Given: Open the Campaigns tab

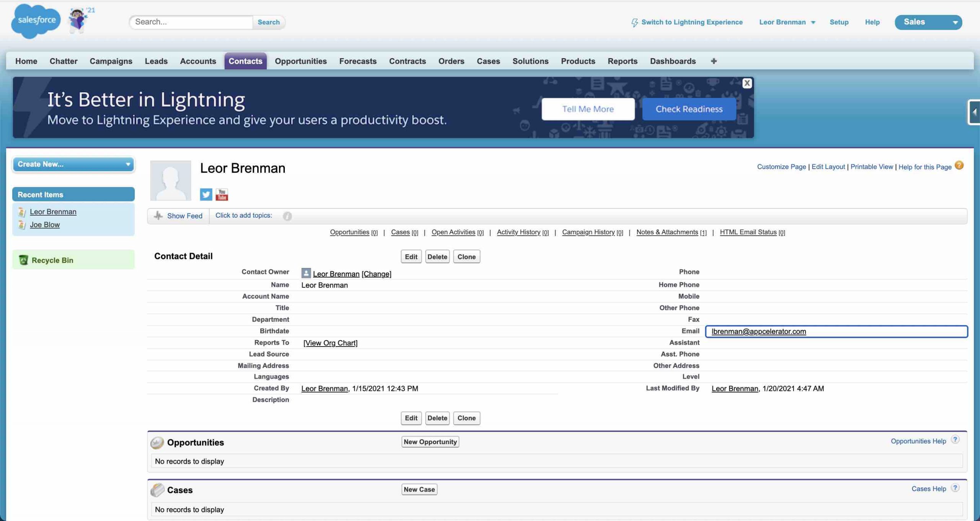Looking at the screenshot, I should [x=111, y=61].
